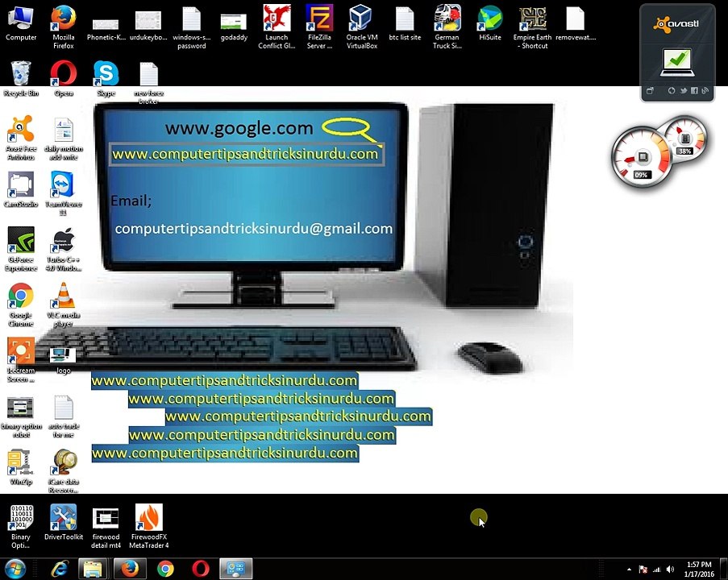
Task: Open auto trade for me file
Action: coord(64,416)
